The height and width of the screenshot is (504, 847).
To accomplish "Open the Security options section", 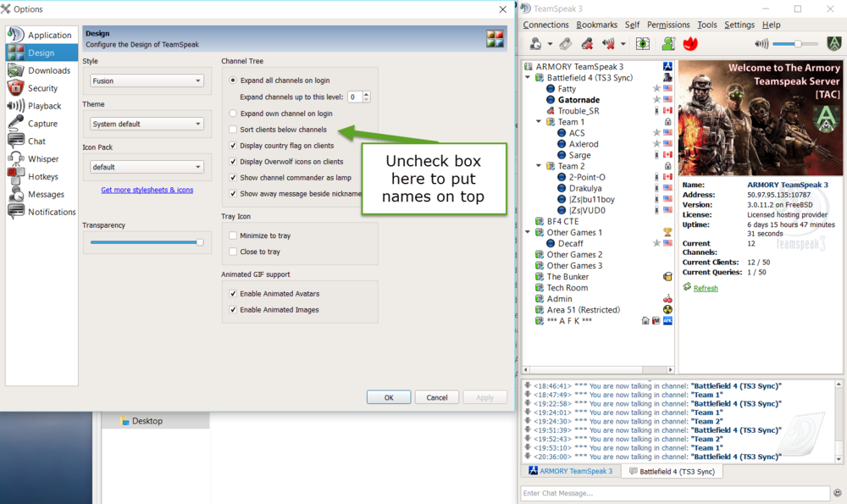I will (x=42, y=88).
